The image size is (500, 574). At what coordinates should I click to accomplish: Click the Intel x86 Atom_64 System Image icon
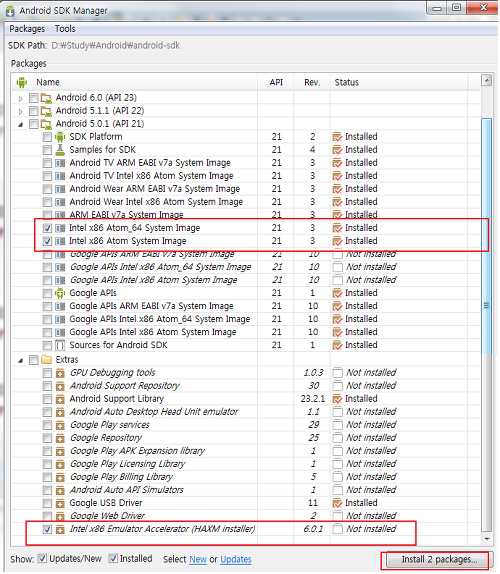click(60, 228)
